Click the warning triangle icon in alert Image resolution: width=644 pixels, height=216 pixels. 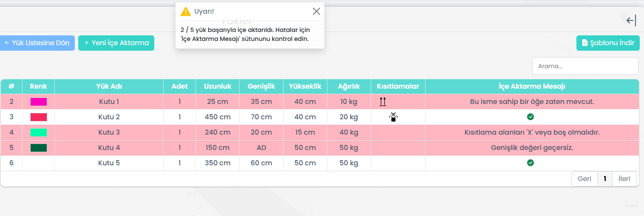pos(186,12)
